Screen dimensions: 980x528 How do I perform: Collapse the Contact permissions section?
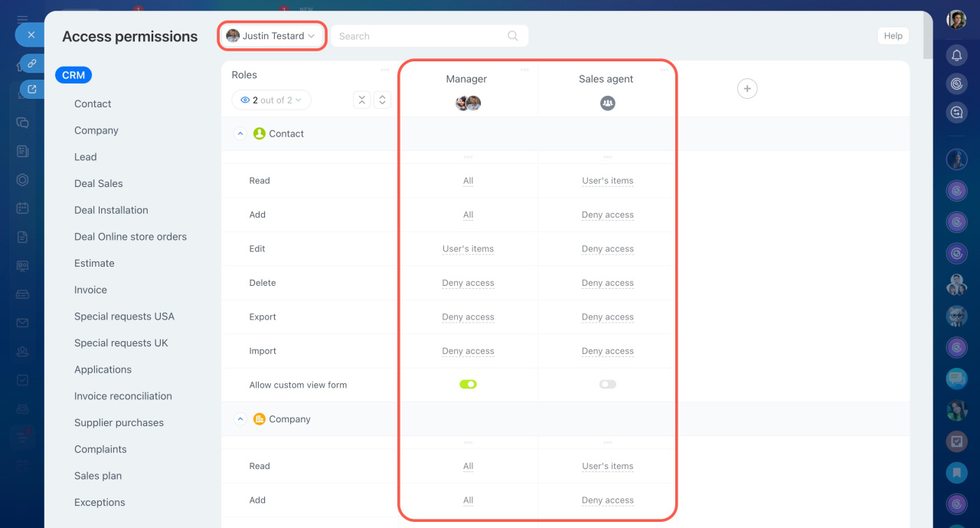pos(240,134)
